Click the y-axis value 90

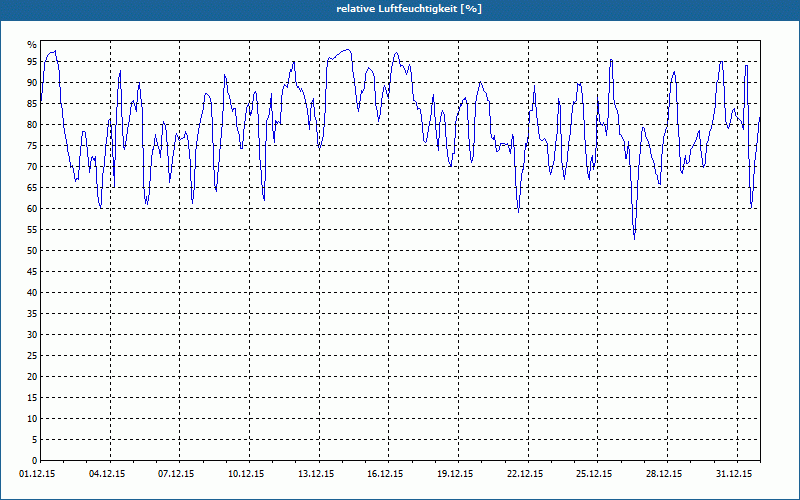(32, 83)
